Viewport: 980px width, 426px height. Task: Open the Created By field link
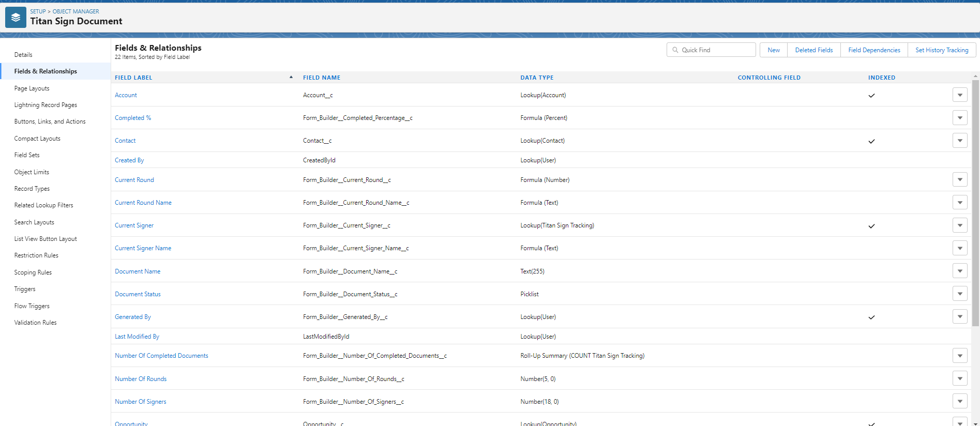click(129, 160)
